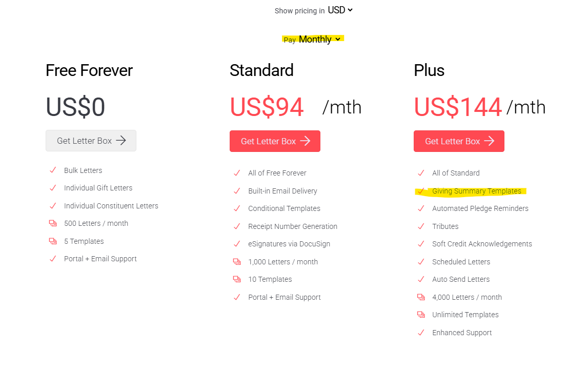Click the checkmark next to Bulk Letters
The width and height of the screenshot is (588, 367).
coord(53,170)
